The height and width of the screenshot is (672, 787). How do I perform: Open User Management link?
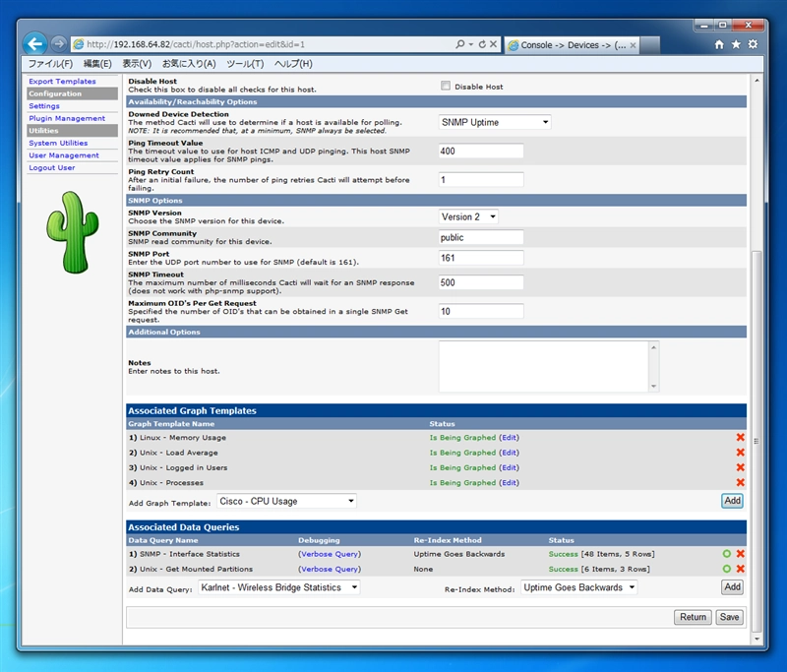coord(64,155)
